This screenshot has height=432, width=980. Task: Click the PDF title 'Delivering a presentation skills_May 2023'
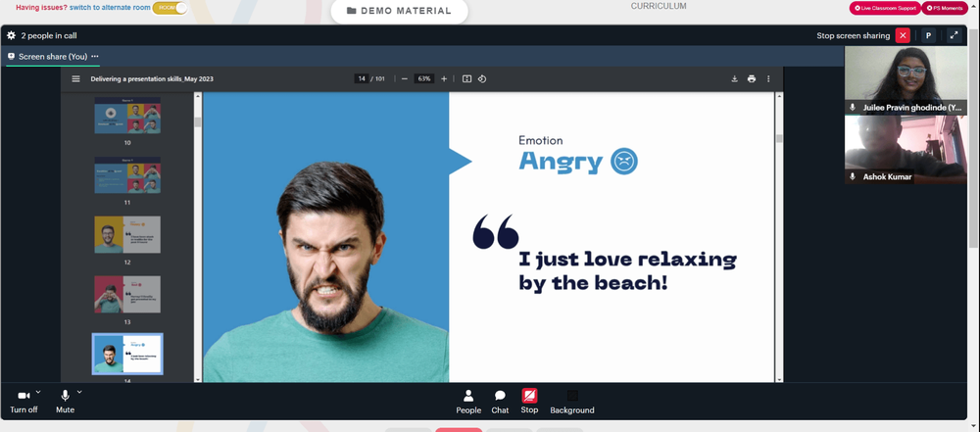coord(152,78)
